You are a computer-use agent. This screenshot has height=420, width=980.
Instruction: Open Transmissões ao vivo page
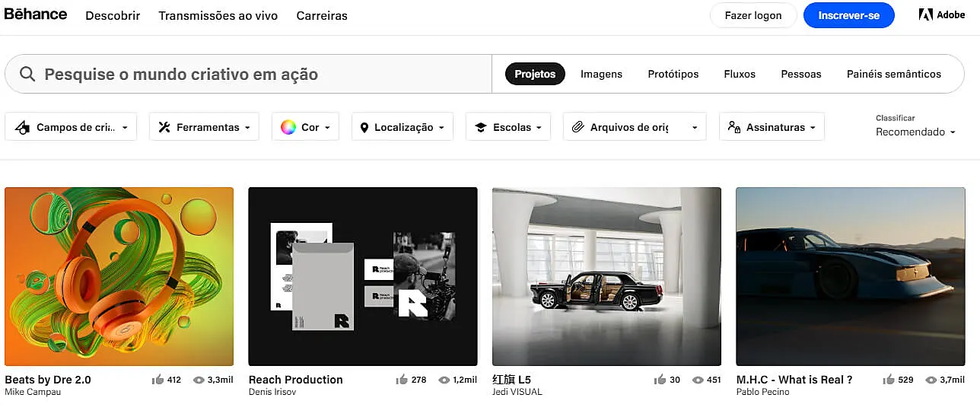(x=218, y=15)
